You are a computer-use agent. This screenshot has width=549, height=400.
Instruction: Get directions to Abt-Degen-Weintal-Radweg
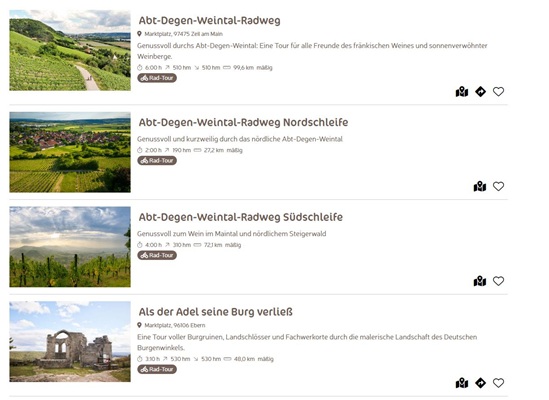(480, 92)
